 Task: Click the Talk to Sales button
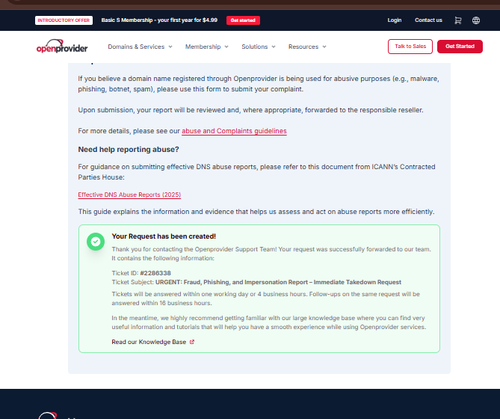point(410,46)
